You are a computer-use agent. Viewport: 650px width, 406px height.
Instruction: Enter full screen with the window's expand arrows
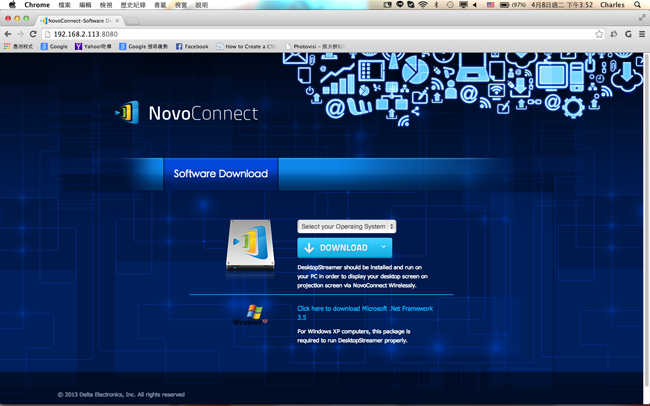(x=642, y=17)
